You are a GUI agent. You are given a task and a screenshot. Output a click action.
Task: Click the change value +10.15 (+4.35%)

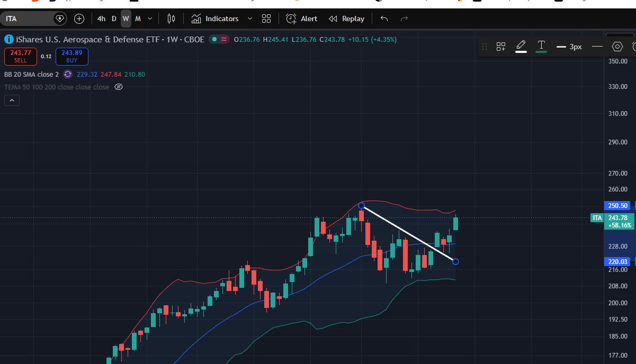click(372, 39)
